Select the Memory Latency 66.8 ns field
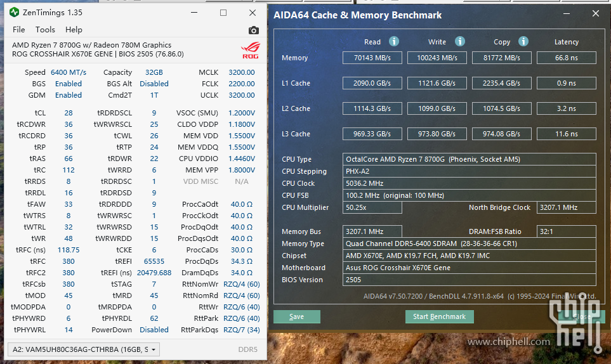 coord(566,58)
